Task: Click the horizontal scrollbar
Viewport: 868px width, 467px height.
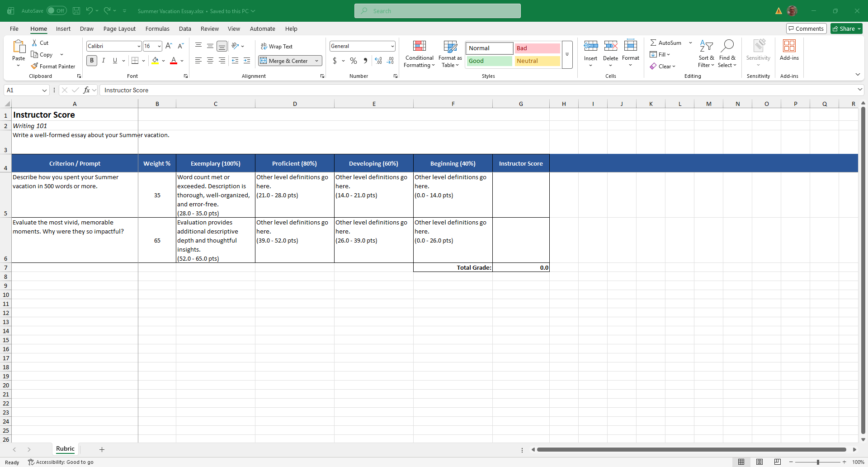Action: point(691,449)
